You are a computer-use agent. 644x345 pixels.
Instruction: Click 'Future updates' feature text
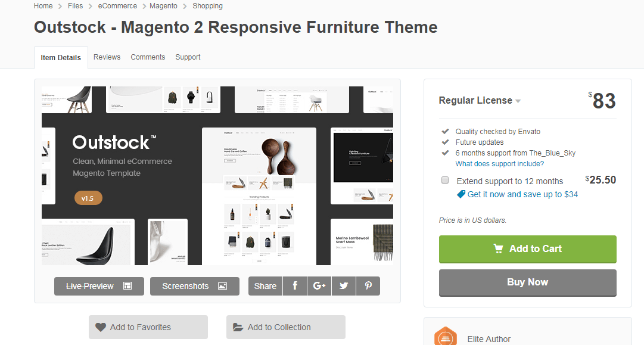pyautogui.click(x=480, y=142)
